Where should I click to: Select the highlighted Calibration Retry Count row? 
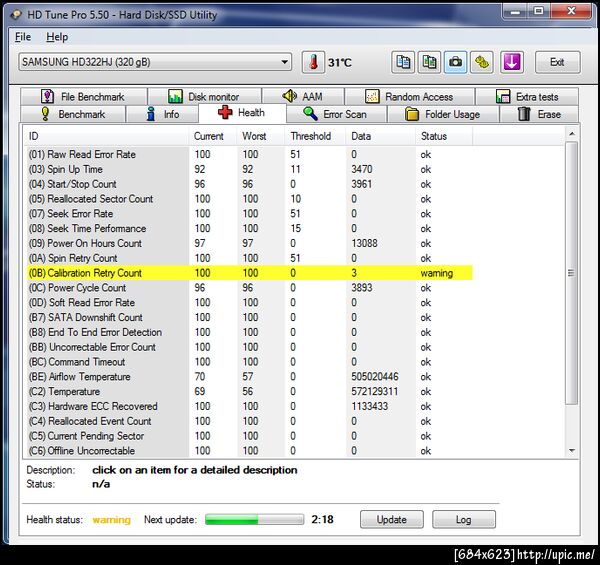[249, 273]
